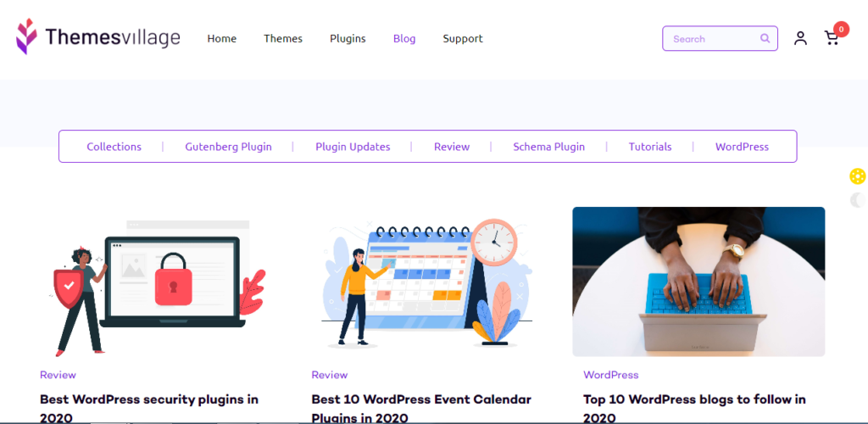Screen dimensions: 868x424
Task: Go to the Home menu item
Action: tap(222, 39)
